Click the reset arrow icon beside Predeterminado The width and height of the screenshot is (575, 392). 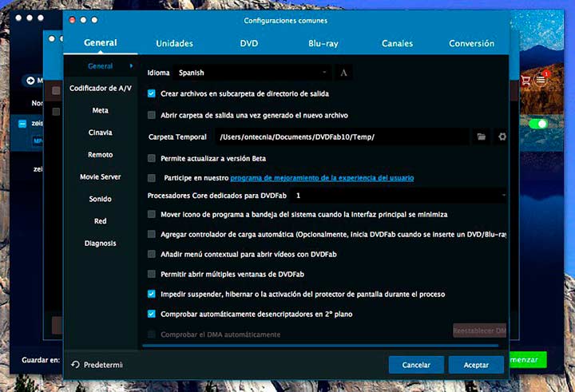coord(75,365)
